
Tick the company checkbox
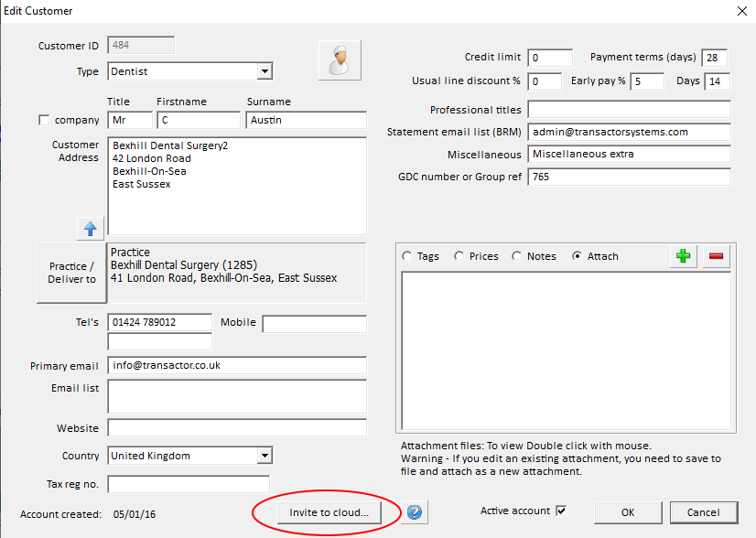(44, 121)
